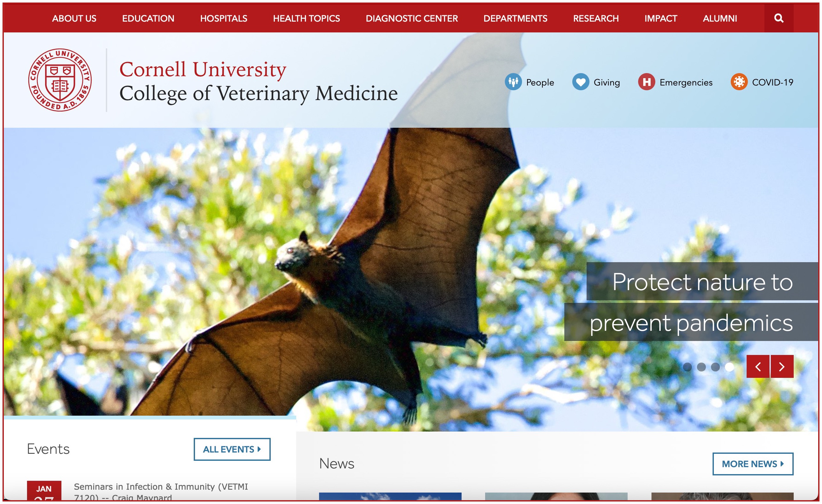Select the first carousel slide dot

687,367
